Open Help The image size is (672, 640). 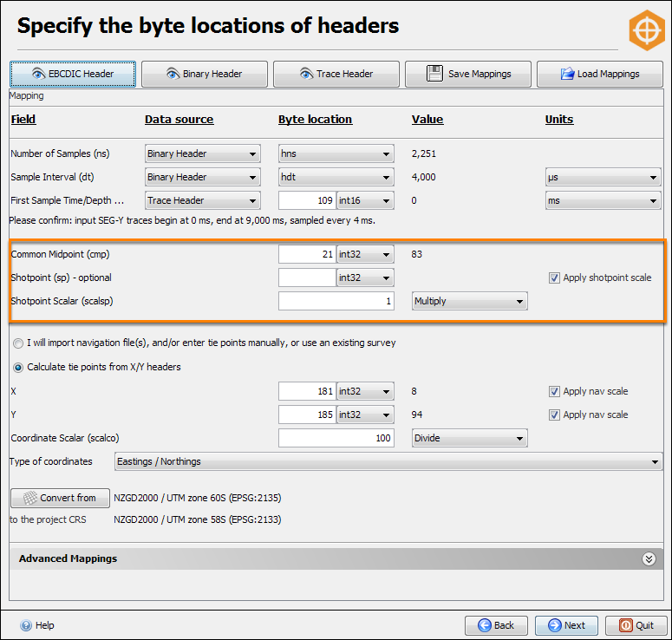click(37, 625)
